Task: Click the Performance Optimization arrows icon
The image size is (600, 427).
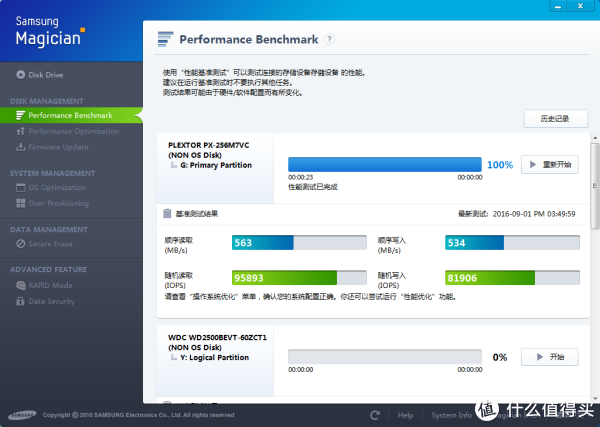Action: [21, 131]
